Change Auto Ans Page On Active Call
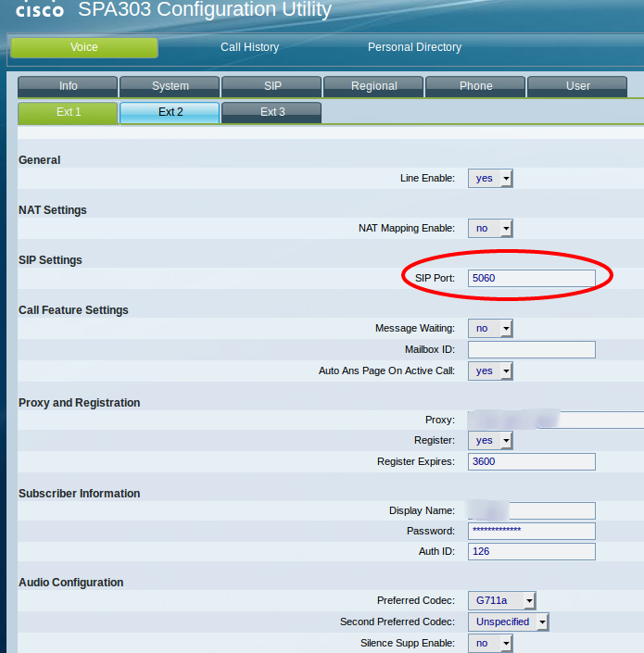Screen dimensions: 644x653 (x=490, y=370)
